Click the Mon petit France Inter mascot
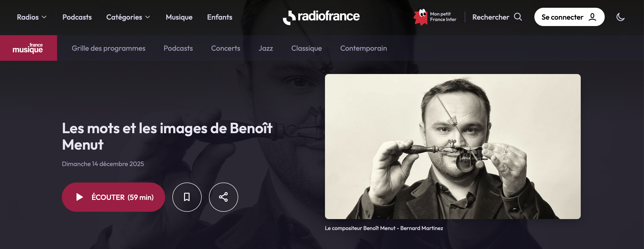This screenshot has width=644, height=249. point(420,17)
